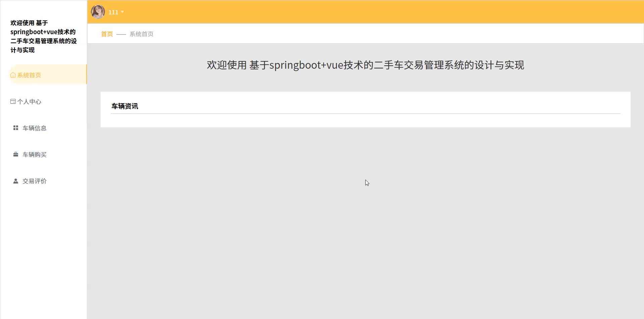The width and height of the screenshot is (644, 319).
Task: Click the 首页 breadcrumb link
Action: 107,34
